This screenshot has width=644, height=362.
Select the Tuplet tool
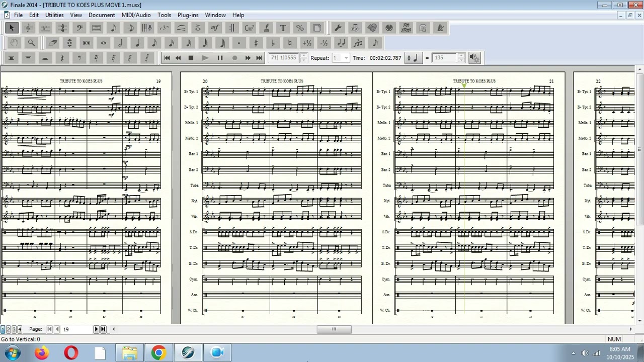165,28
